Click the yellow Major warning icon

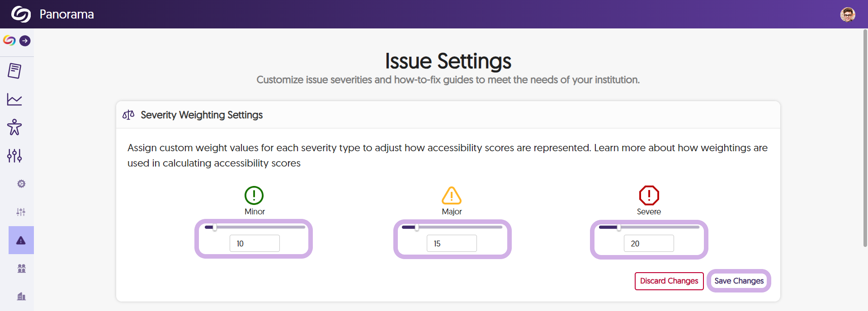click(x=452, y=195)
